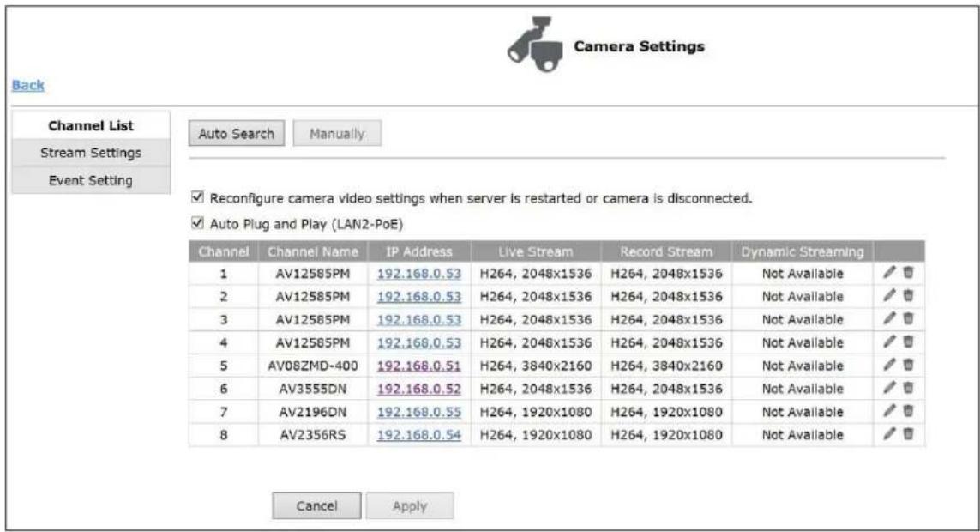Start Auto Search for cameras

(237, 133)
